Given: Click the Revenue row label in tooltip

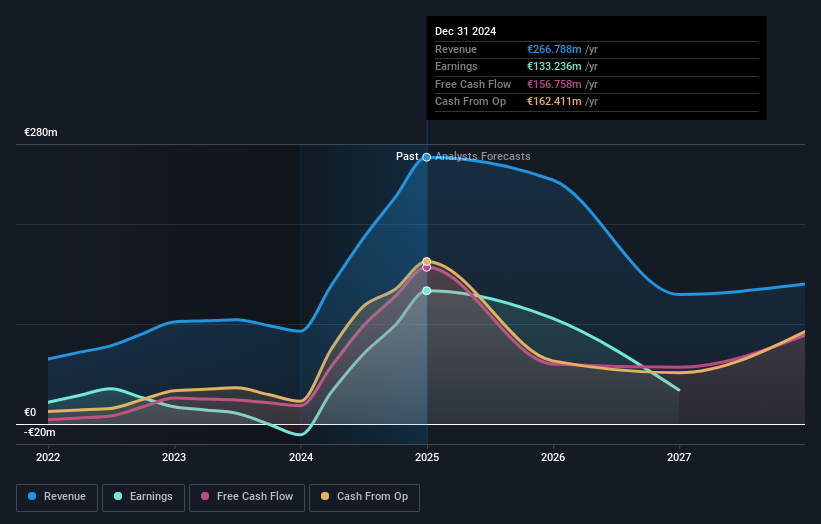Looking at the screenshot, I should pos(456,49).
